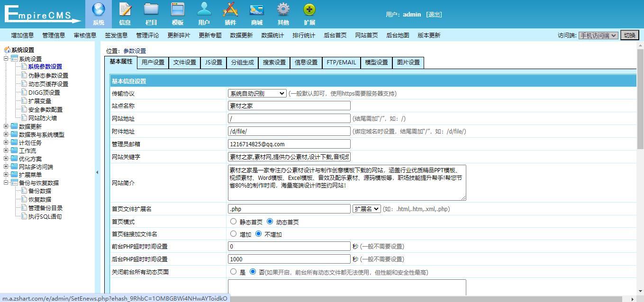
Task: Expand the 优化方案 tree node
Action: point(6,159)
